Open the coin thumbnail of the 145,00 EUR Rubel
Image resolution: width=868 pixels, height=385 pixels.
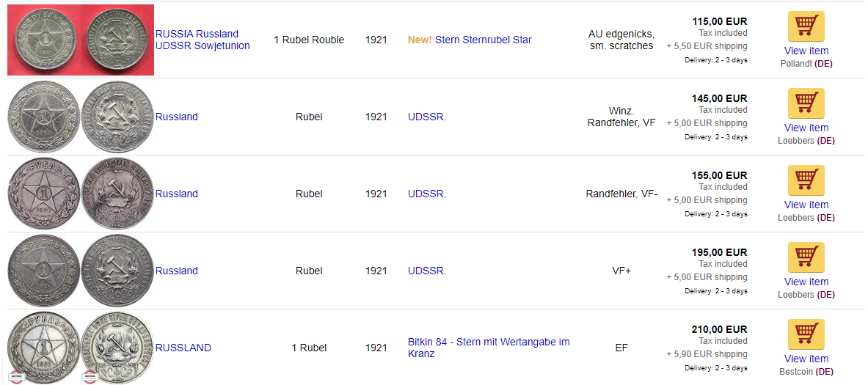click(80, 117)
